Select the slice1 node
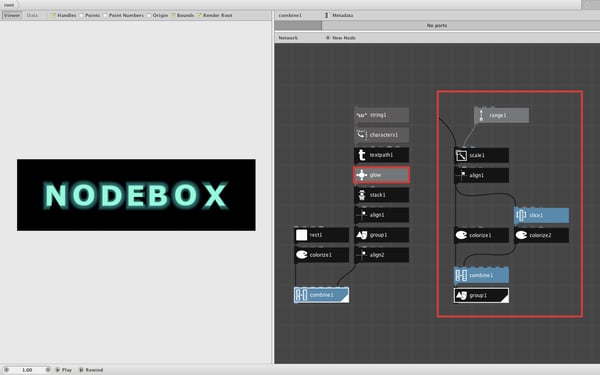Image resolution: width=600 pixels, height=375 pixels. coord(541,215)
